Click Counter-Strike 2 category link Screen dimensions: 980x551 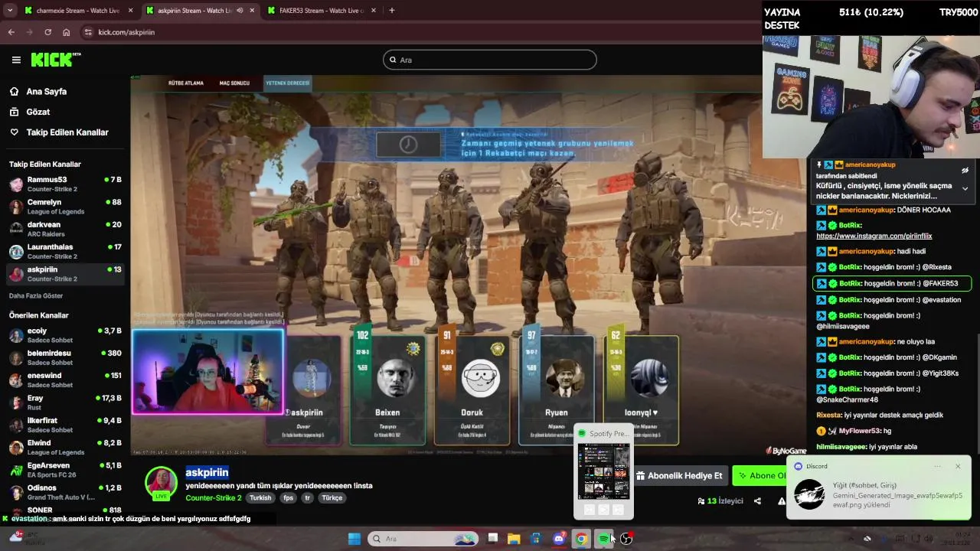point(213,497)
